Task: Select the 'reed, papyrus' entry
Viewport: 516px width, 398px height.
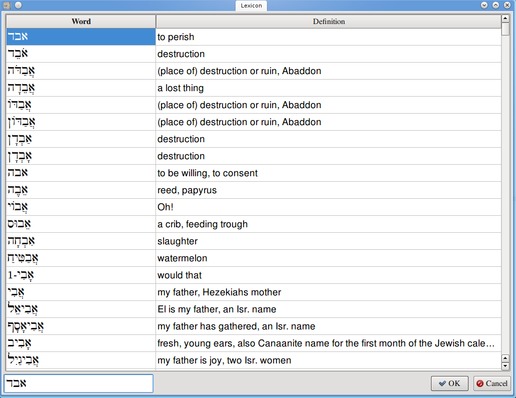Action: [253, 190]
